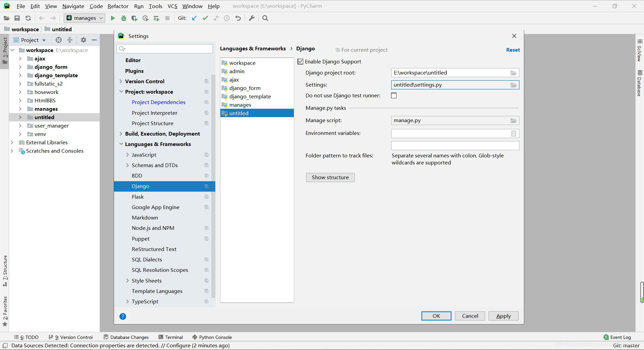Viewport: 644px width, 350px height.
Task: Click the Run button in toolbar
Action: pyautogui.click(x=113, y=18)
